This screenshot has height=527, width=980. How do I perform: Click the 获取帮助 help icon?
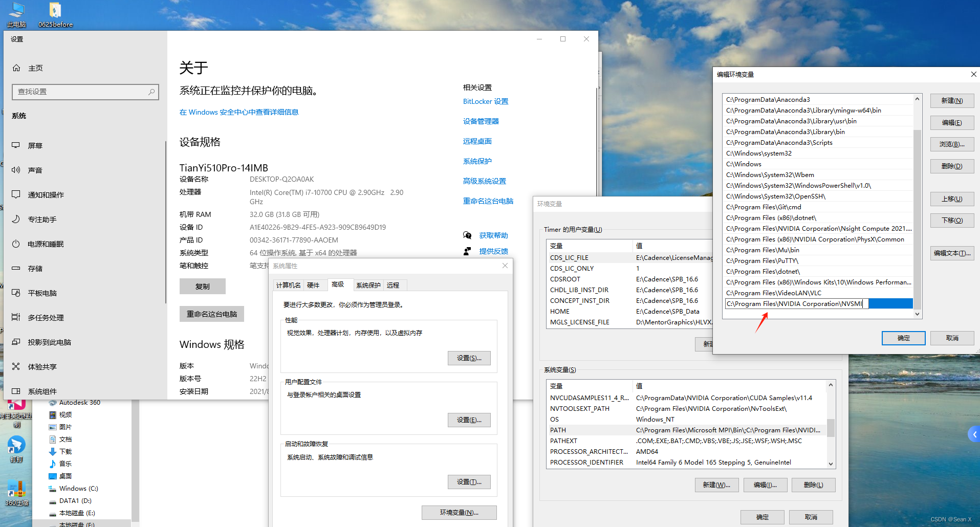[x=467, y=235]
